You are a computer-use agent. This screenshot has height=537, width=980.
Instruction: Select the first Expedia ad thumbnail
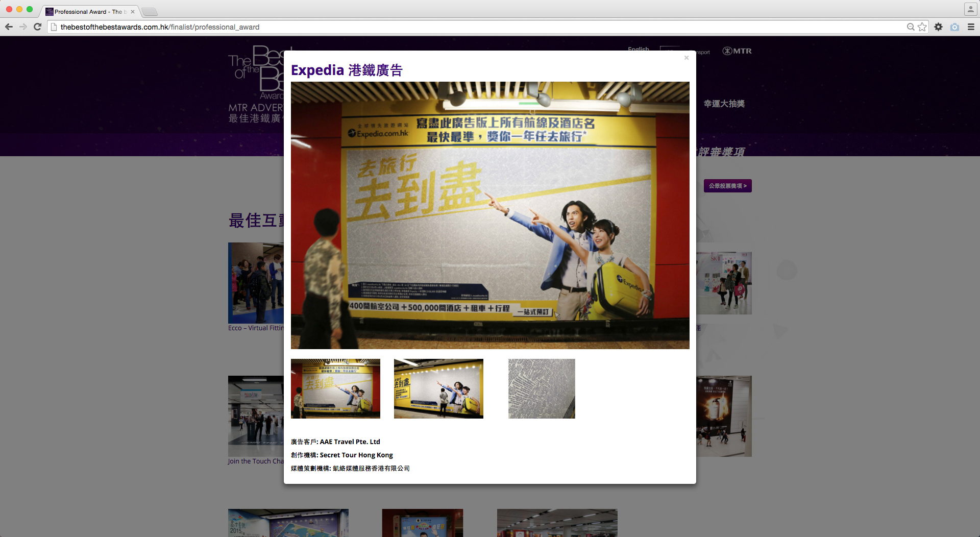coord(335,388)
